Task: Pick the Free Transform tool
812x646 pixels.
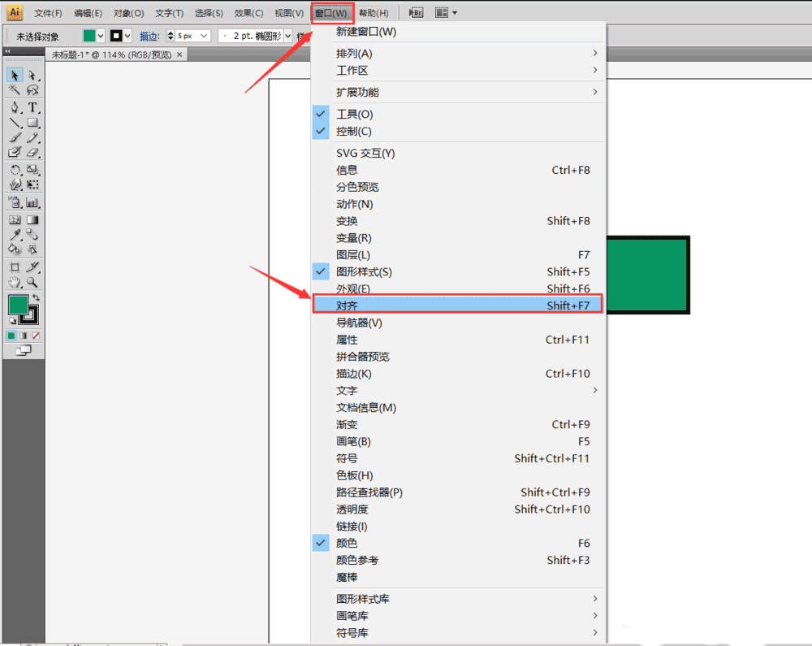Action: click(32, 184)
